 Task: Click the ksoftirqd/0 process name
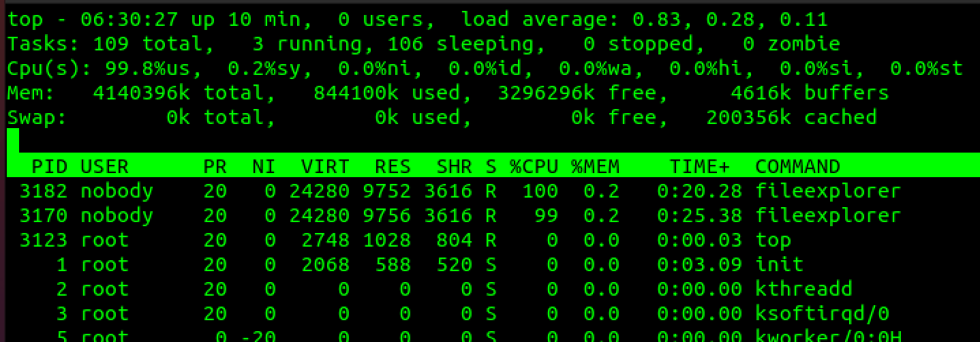click(x=822, y=313)
